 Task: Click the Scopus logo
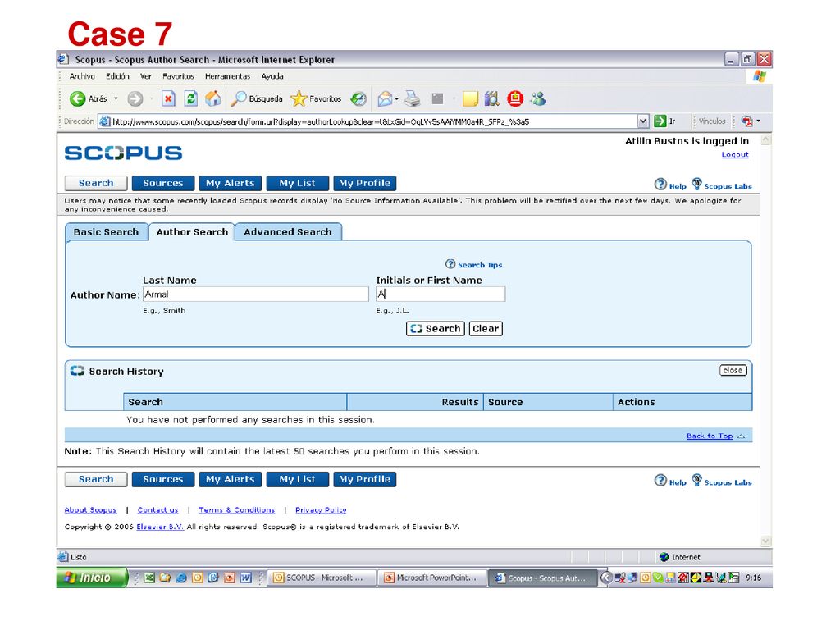coord(123,153)
